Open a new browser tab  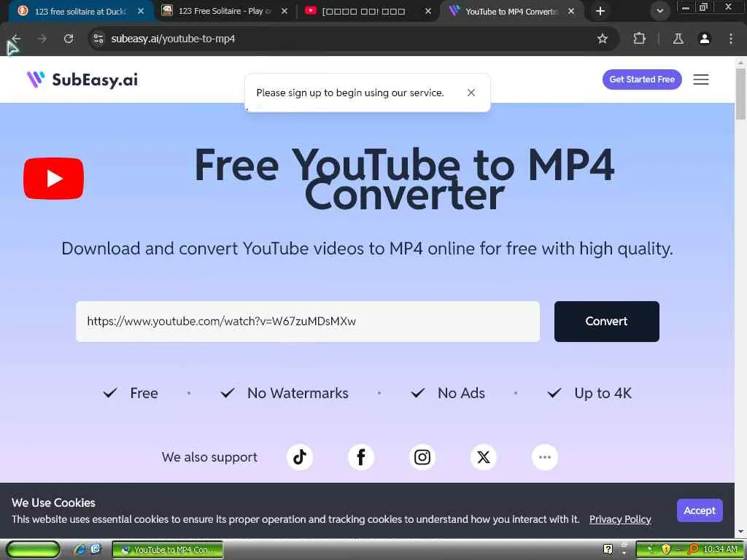(x=600, y=11)
